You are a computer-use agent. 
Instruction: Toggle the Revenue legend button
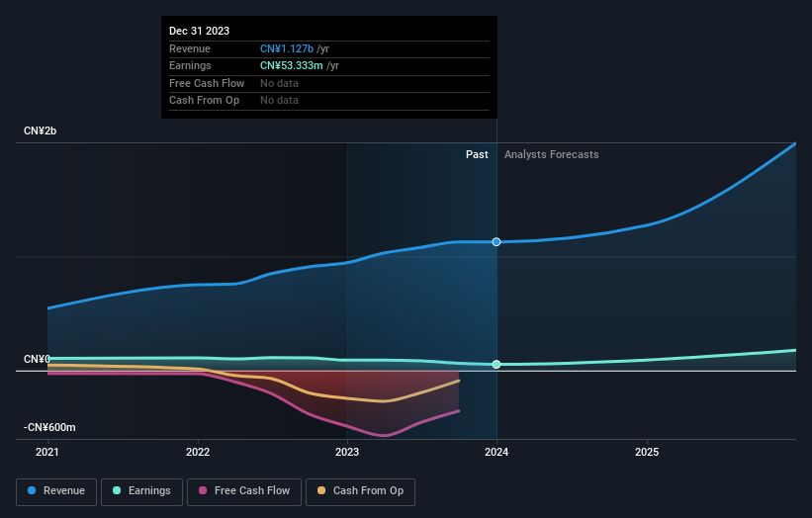pyautogui.click(x=56, y=491)
